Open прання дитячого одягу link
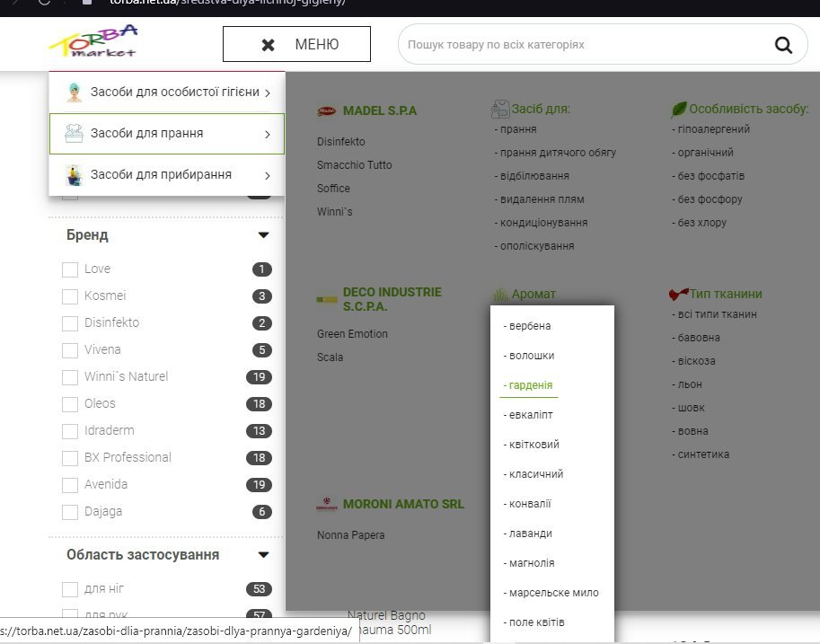 point(555,153)
